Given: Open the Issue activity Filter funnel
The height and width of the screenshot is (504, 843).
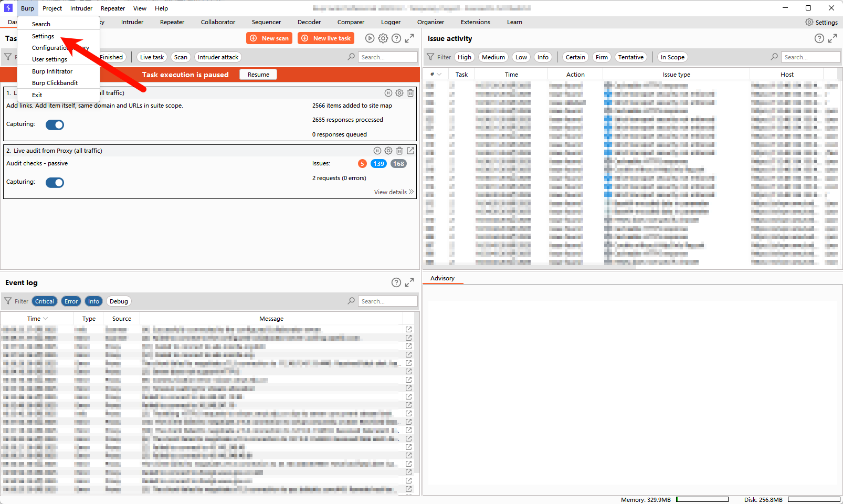Looking at the screenshot, I should coord(430,57).
